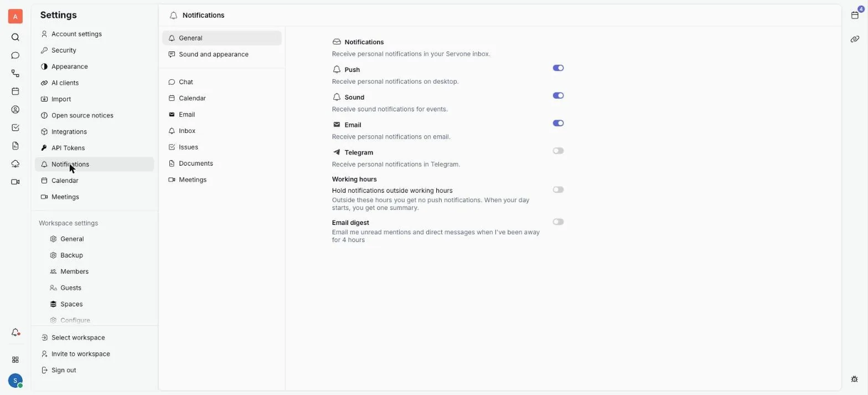Open the person-in-circle contacts icon in the app rail
This screenshot has width=868, height=395.
(15, 110)
